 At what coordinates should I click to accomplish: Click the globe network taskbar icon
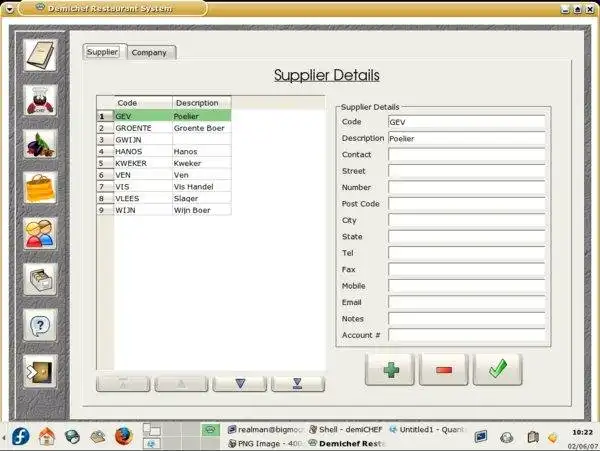72,436
